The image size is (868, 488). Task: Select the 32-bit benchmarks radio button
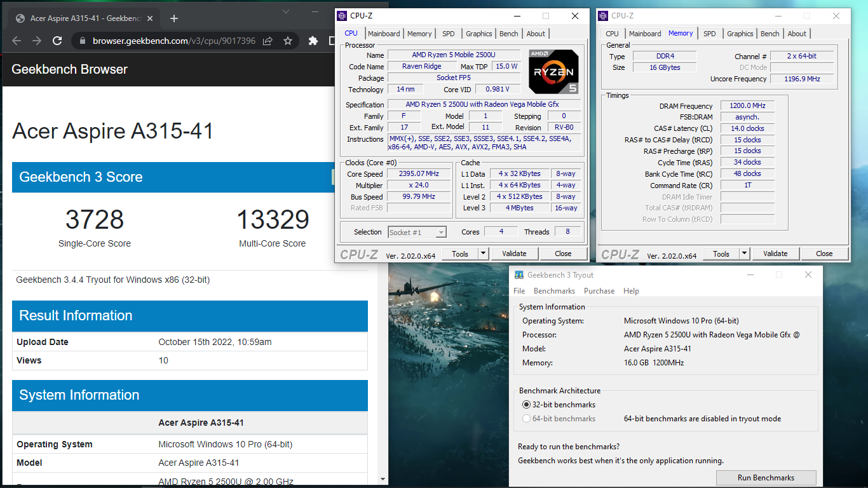526,405
